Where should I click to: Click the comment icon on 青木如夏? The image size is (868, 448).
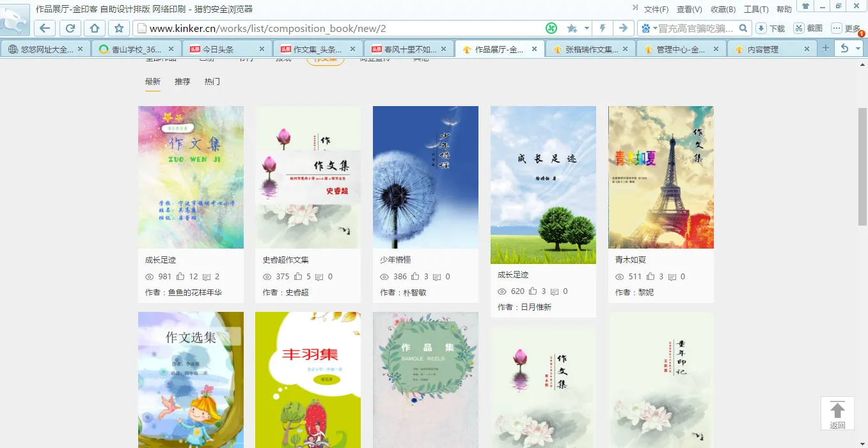pyautogui.click(x=672, y=277)
